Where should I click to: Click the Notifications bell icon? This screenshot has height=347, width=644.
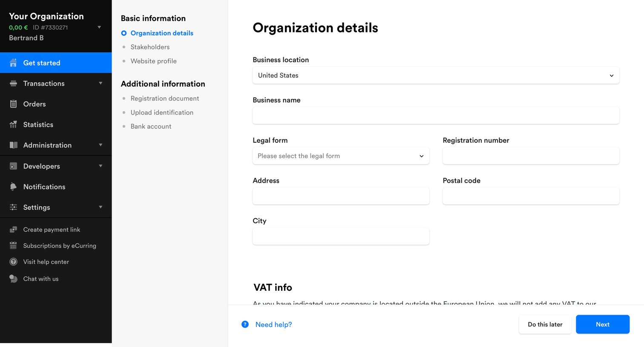click(x=13, y=187)
